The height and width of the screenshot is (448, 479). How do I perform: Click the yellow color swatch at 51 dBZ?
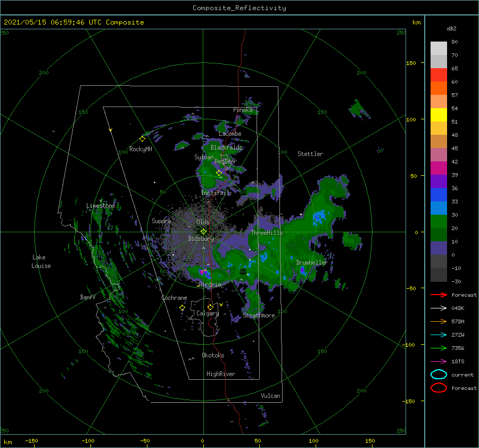click(x=439, y=115)
